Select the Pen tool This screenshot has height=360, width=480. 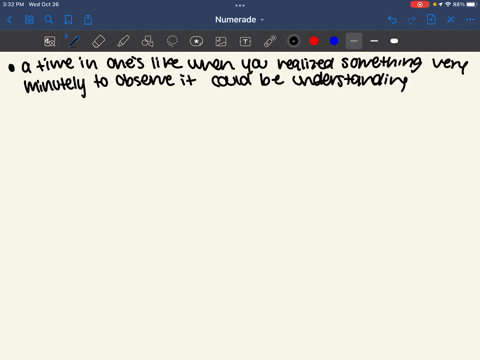pyautogui.click(x=74, y=41)
